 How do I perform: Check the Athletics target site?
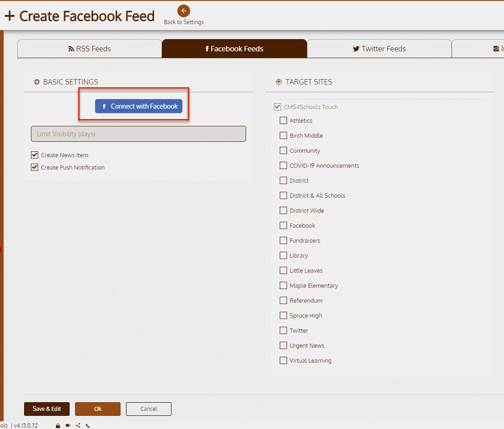[283, 120]
